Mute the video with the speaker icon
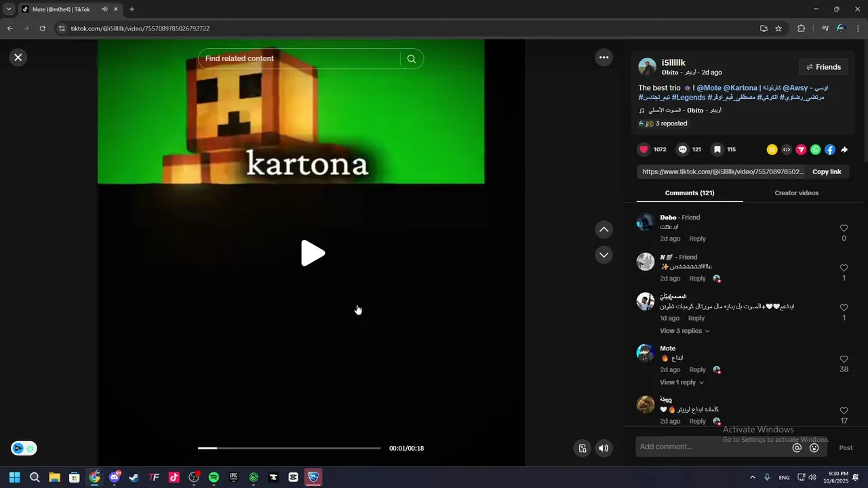868x488 pixels. (x=604, y=448)
